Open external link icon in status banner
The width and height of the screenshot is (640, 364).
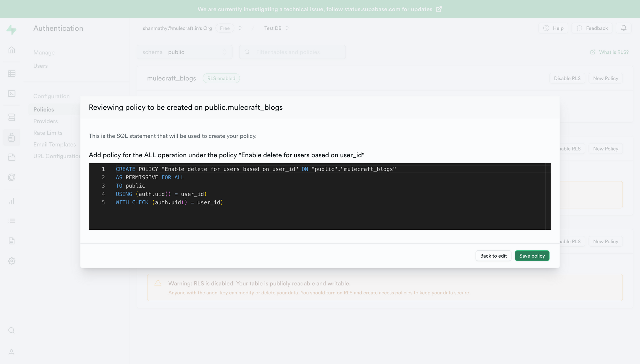[439, 9]
